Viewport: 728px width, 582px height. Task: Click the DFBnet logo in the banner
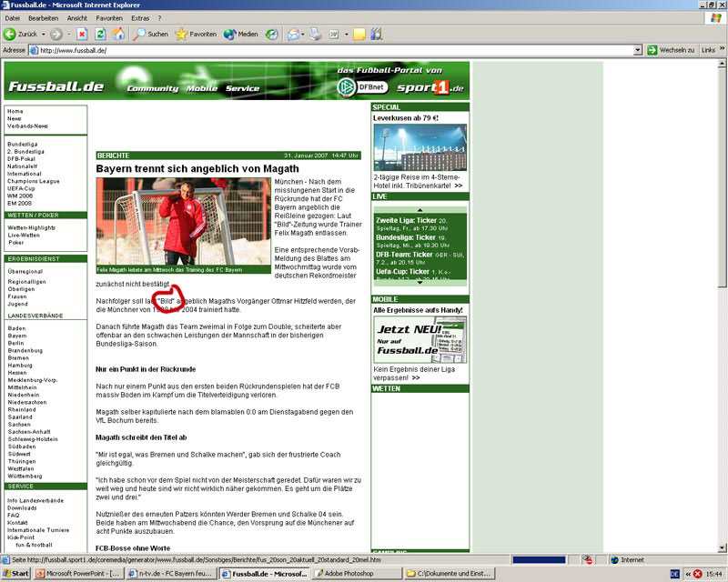[362, 86]
